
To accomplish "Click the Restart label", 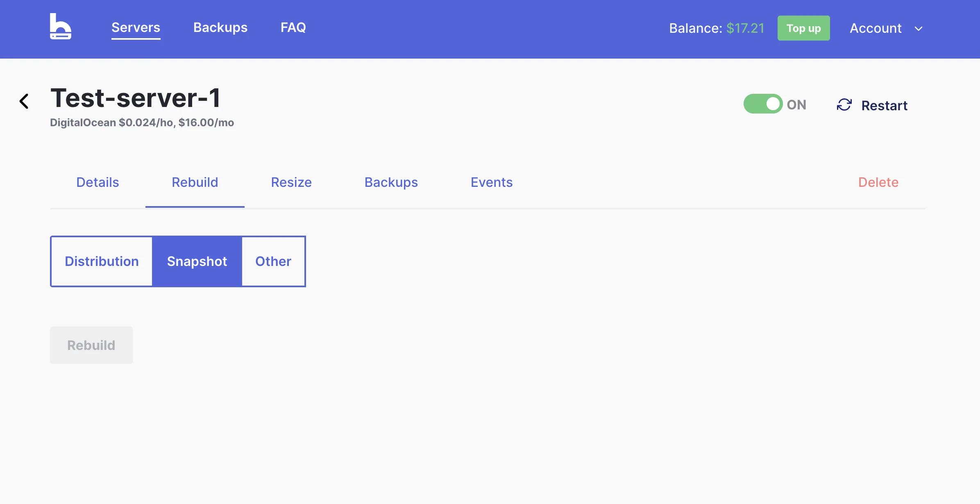I will pyautogui.click(x=884, y=105).
